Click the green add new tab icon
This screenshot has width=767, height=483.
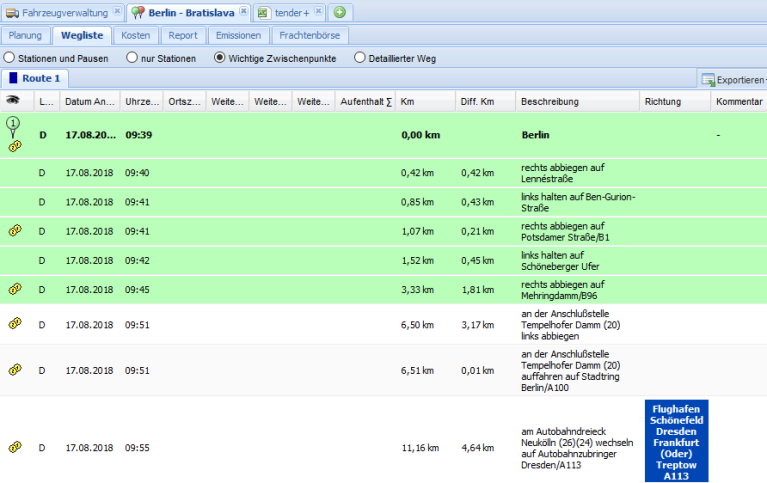click(340, 12)
